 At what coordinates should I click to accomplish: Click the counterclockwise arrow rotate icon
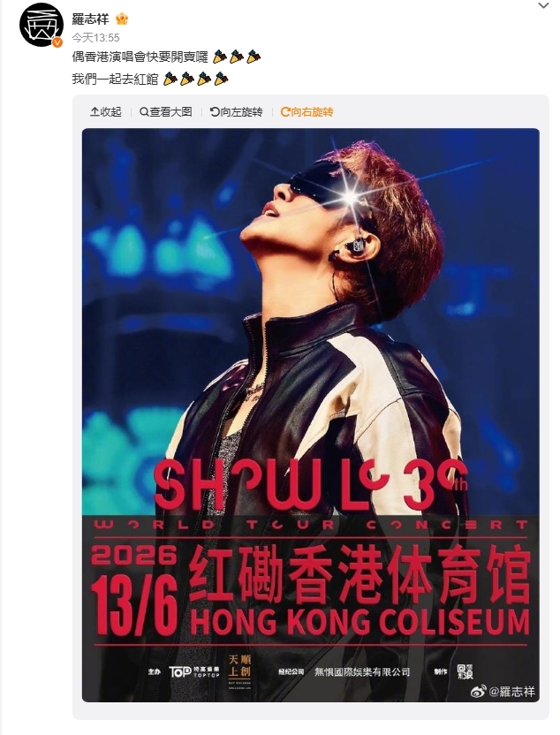click(214, 112)
